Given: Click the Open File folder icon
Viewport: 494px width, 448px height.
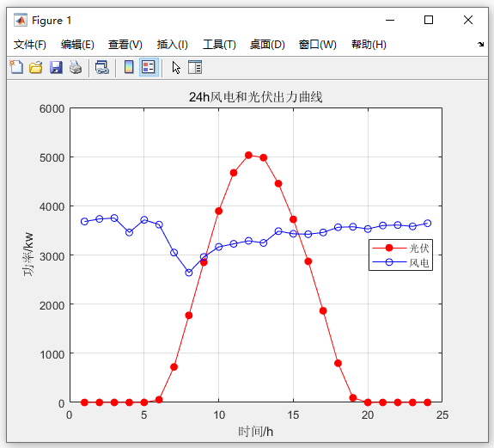Looking at the screenshot, I should click(x=36, y=67).
